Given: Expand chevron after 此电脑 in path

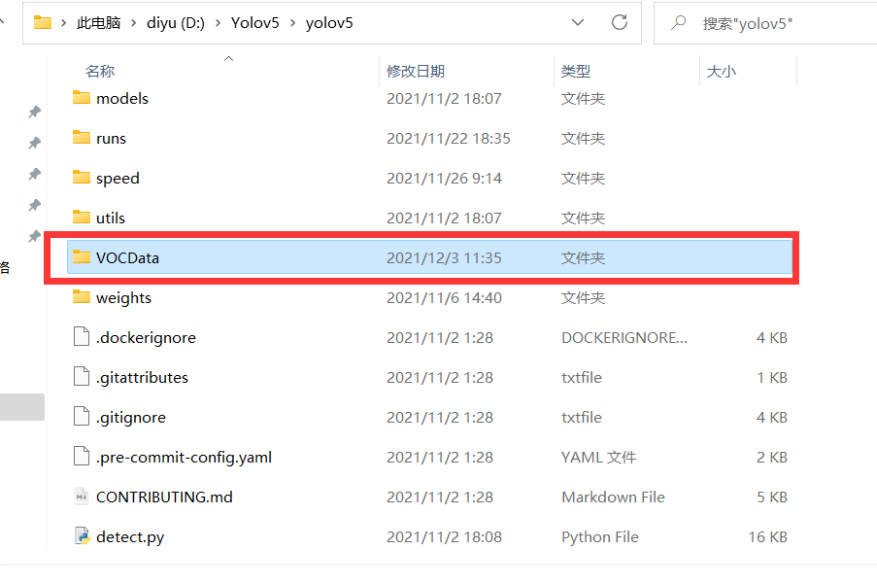Looking at the screenshot, I should coord(134,23).
